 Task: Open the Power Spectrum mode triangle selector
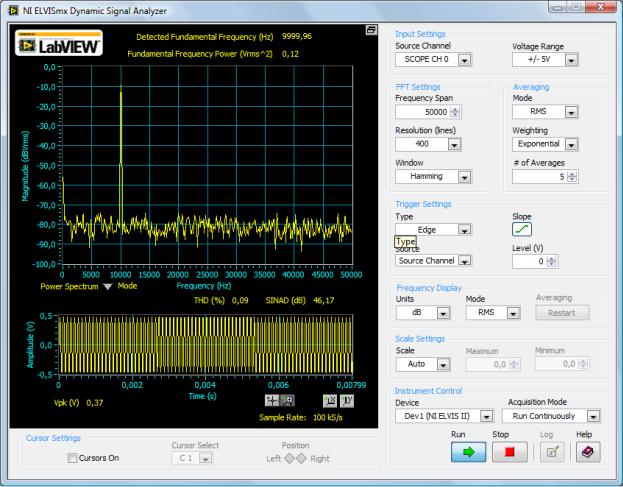click(x=108, y=286)
